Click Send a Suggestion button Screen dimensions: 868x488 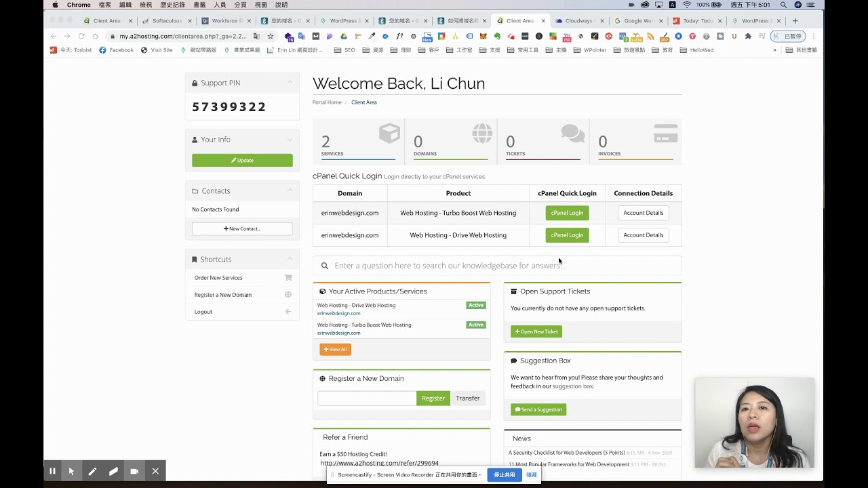(538, 409)
